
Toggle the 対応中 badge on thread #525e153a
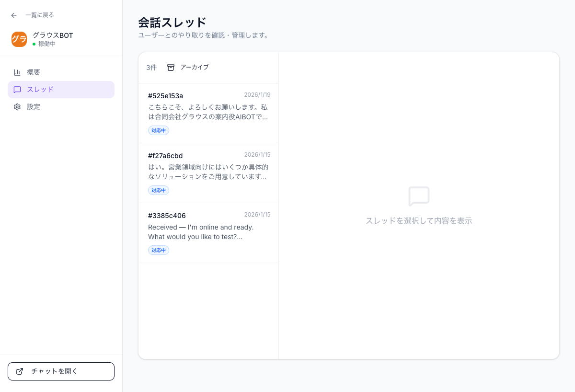[x=158, y=130]
